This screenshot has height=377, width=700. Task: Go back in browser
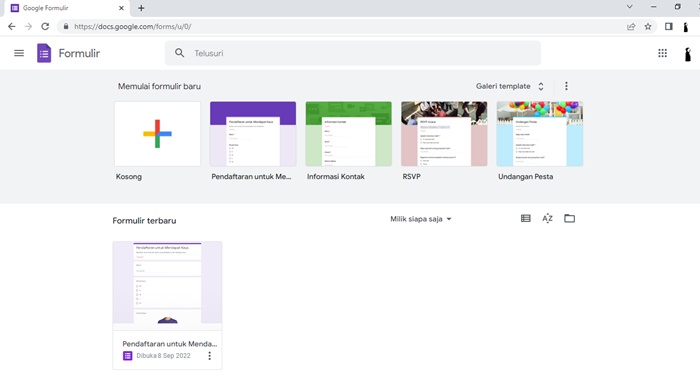coord(12,26)
